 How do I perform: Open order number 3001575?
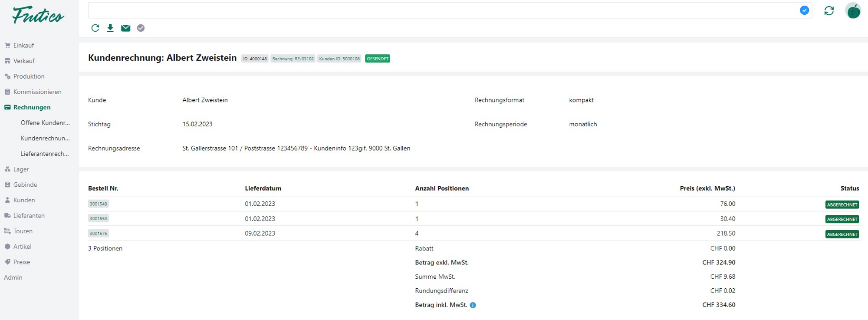(x=99, y=234)
